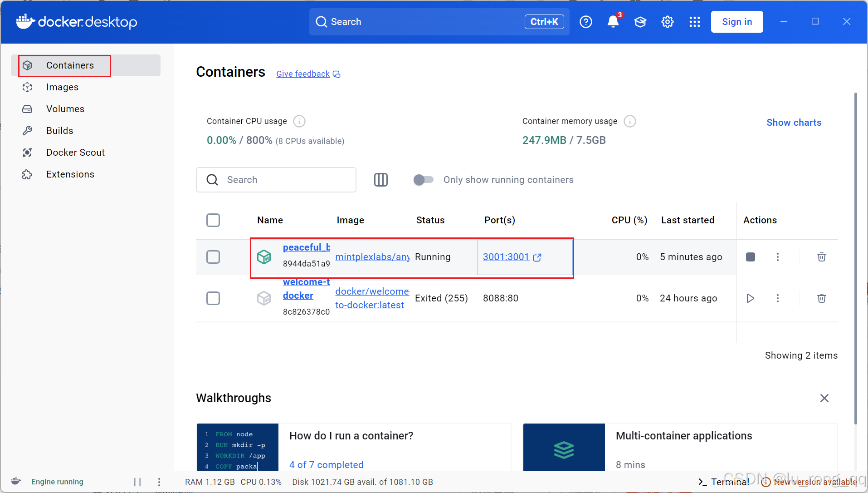Go to Builds in sidebar
The height and width of the screenshot is (493, 868).
click(86, 131)
